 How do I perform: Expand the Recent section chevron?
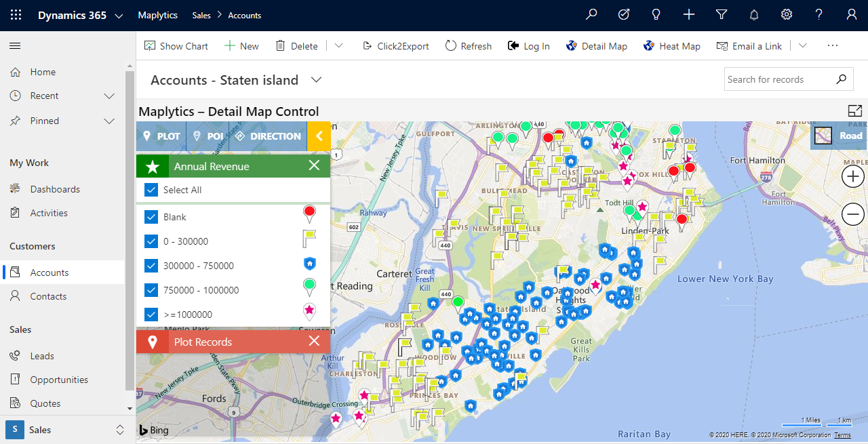109,96
